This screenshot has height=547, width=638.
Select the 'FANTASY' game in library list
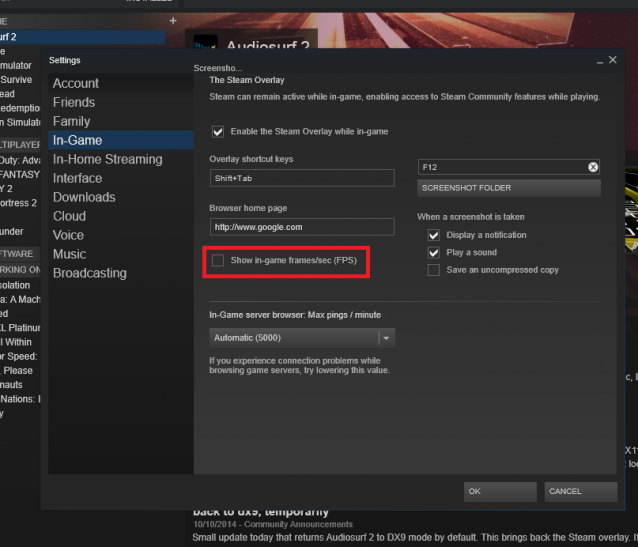20,175
